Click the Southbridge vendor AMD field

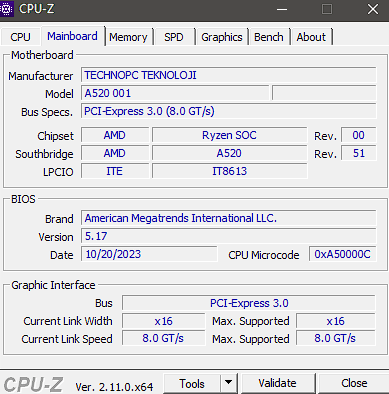coord(115,153)
